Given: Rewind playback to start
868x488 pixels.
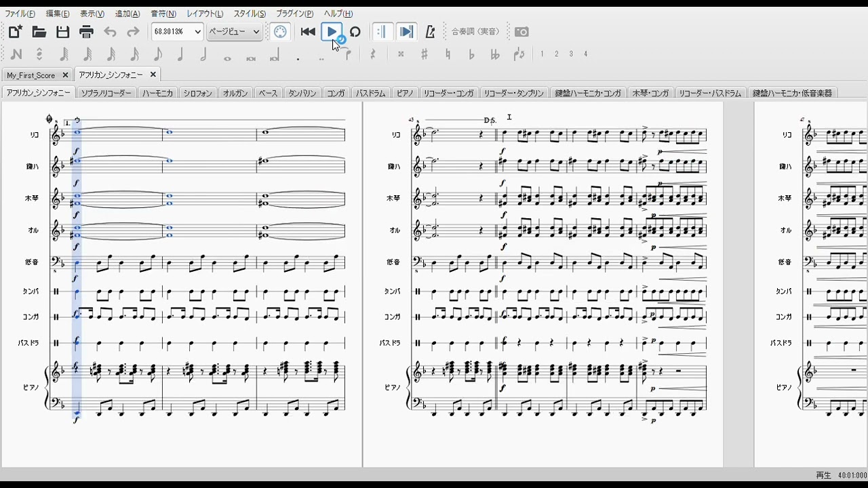Looking at the screenshot, I should pyautogui.click(x=308, y=32).
